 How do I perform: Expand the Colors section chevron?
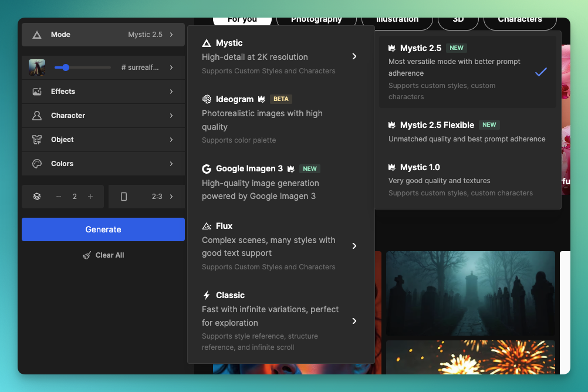tap(171, 164)
